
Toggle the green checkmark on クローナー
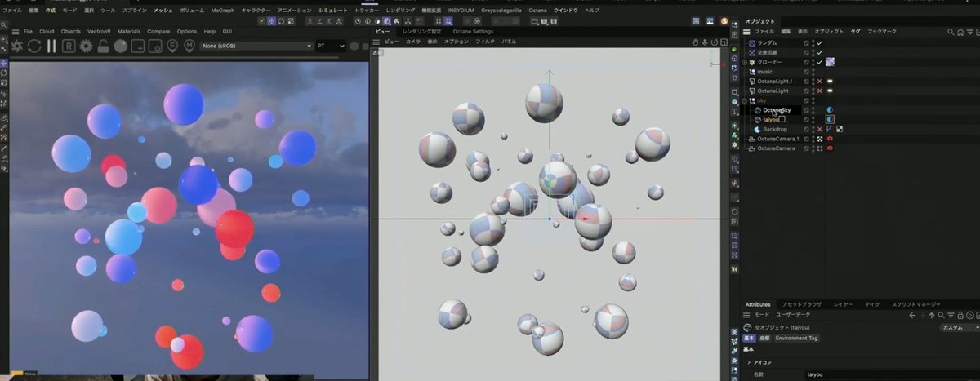click(819, 62)
